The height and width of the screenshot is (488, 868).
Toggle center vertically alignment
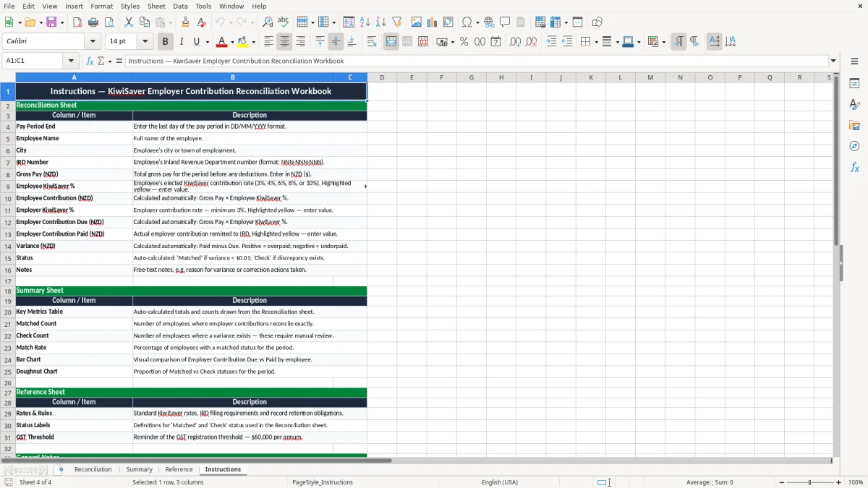336,42
